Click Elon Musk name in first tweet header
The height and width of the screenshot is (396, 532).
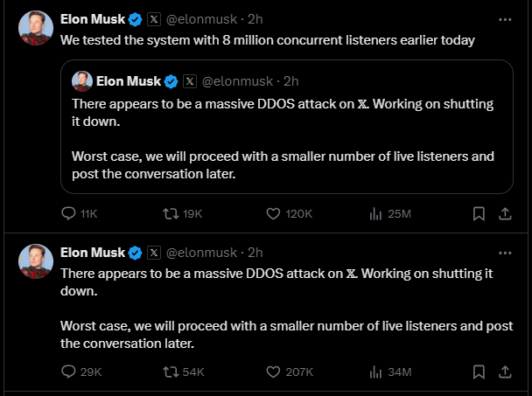93,19
